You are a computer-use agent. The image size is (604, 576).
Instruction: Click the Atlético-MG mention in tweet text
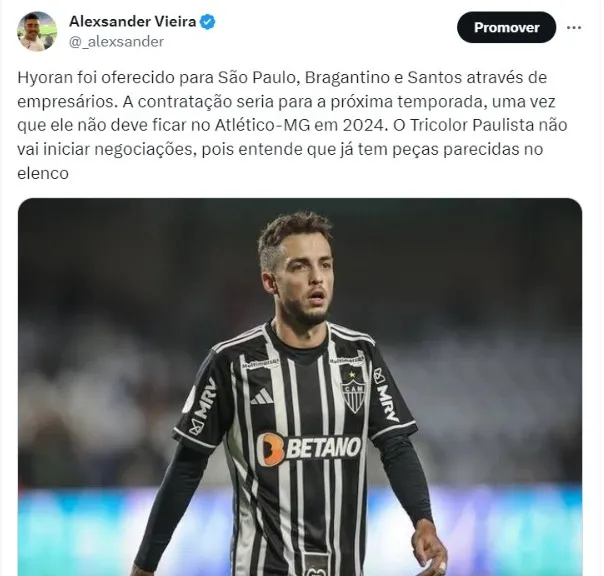pyautogui.click(x=262, y=125)
